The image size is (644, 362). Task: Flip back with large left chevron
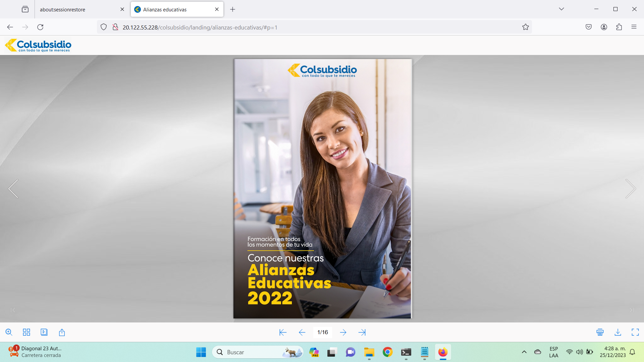13,189
